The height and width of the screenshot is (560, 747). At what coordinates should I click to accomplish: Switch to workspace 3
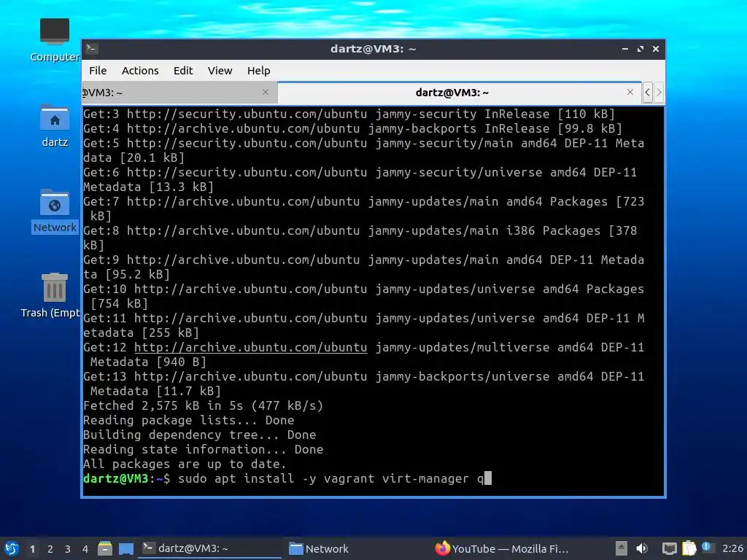pos(68,549)
